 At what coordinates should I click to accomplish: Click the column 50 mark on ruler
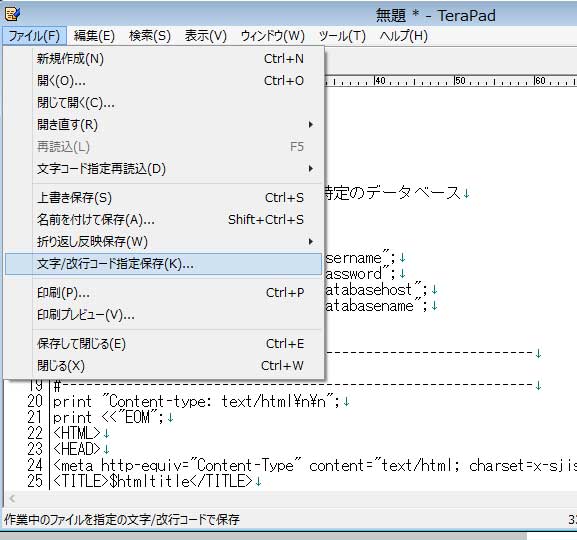[460, 81]
